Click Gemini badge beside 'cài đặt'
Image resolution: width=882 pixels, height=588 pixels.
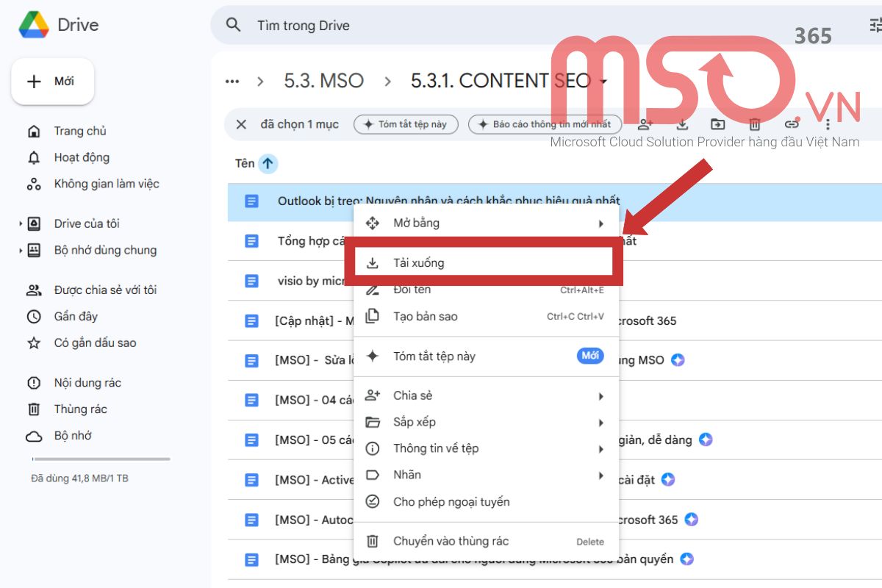point(667,479)
